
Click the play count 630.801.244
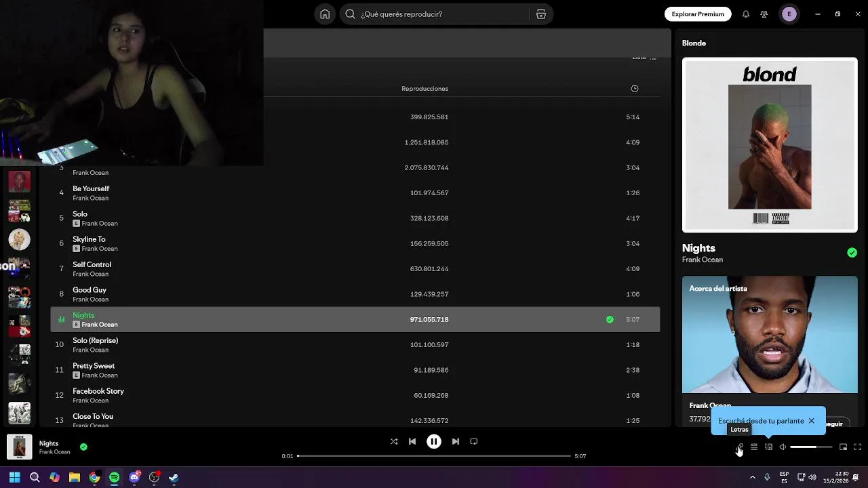click(x=429, y=269)
